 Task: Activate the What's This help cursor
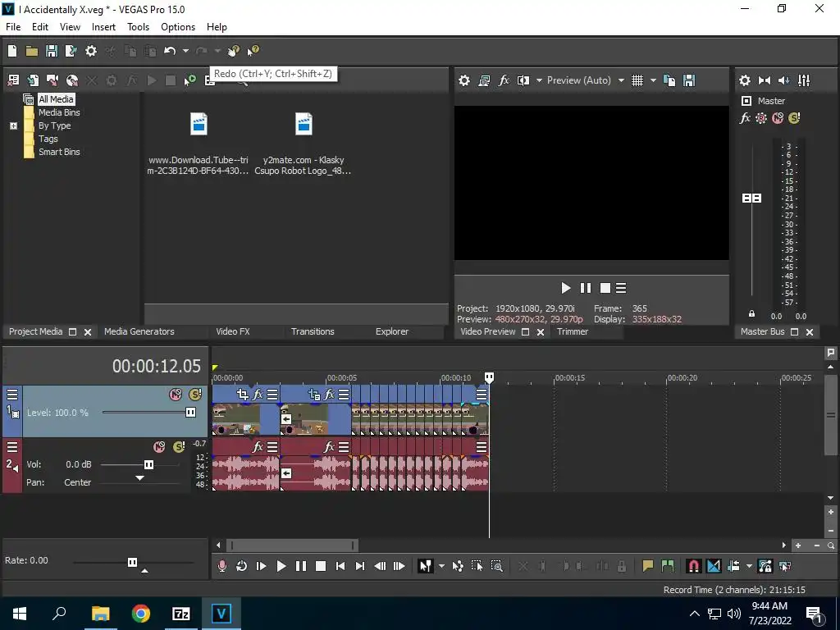pos(253,51)
